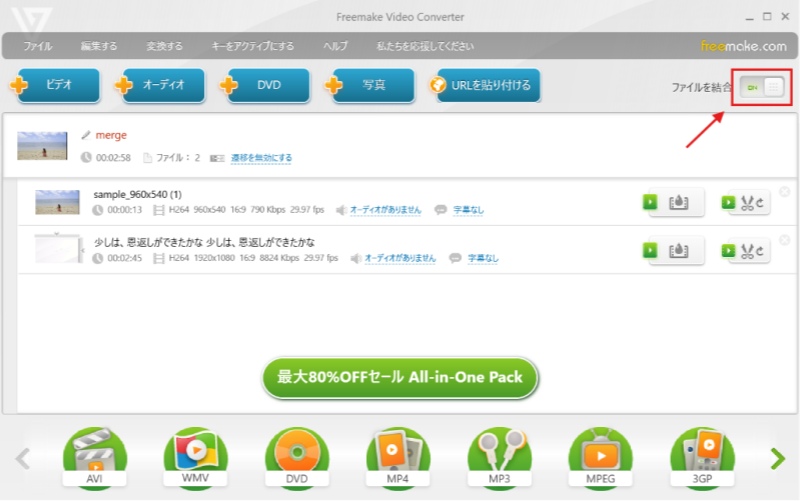Convert to MPEG format
This screenshot has width=800, height=501.
(x=601, y=459)
